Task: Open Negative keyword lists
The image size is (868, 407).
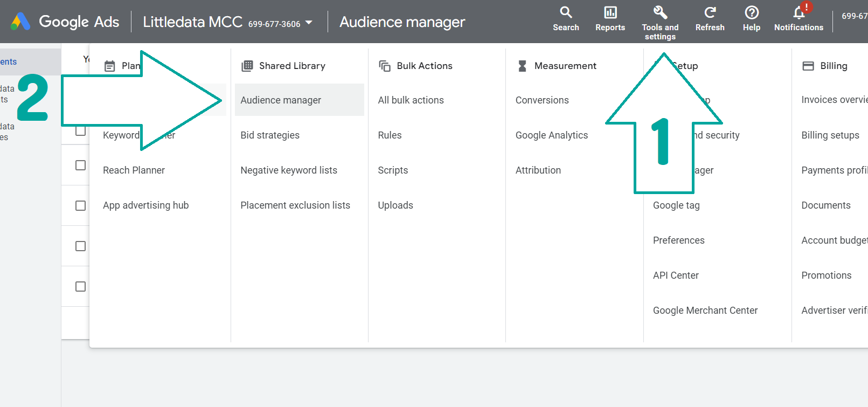Action: tap(289, 170)
